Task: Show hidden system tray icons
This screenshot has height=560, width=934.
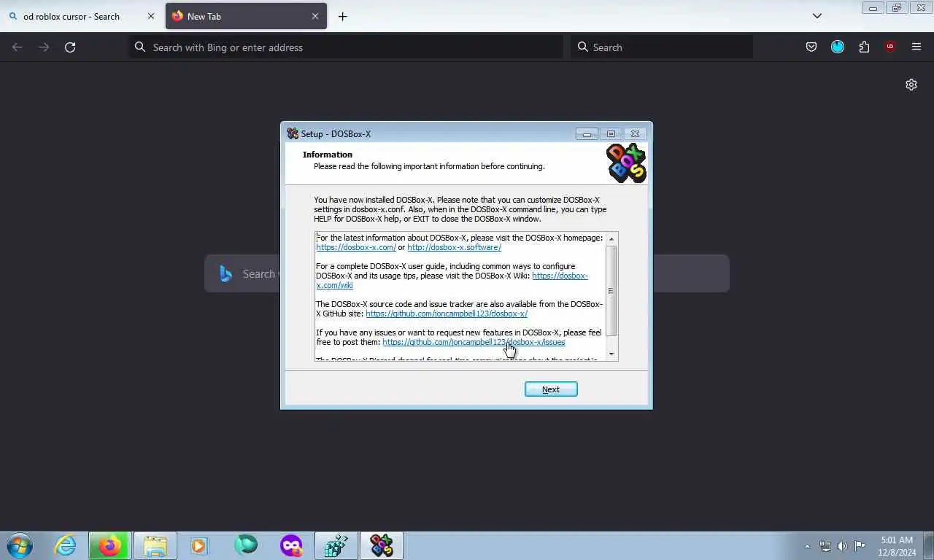Action: [x=807, y=546]
